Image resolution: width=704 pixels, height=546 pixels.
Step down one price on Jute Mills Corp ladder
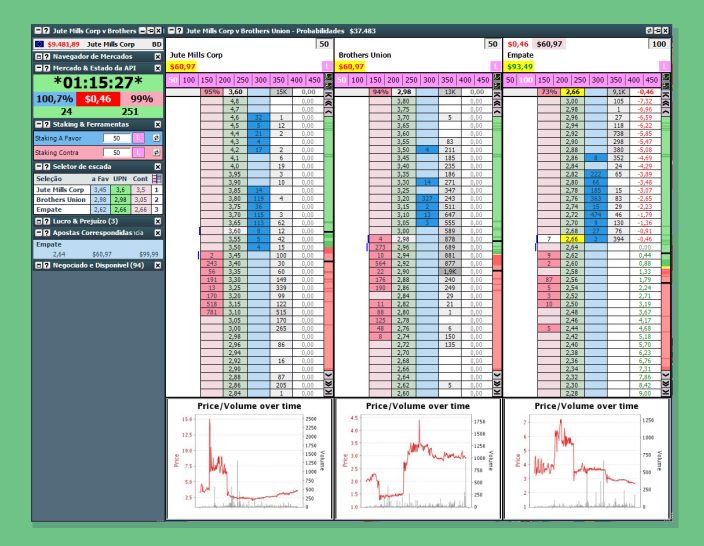[328, 375]
